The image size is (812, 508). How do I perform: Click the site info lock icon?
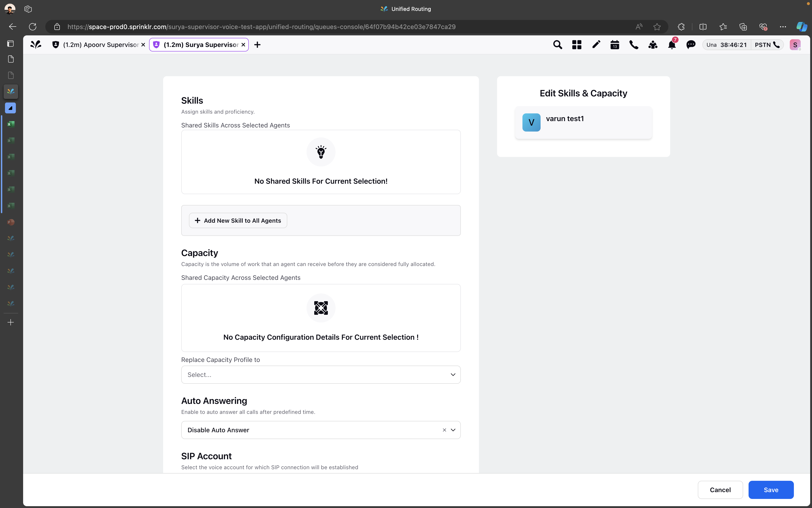coord(57,27)
